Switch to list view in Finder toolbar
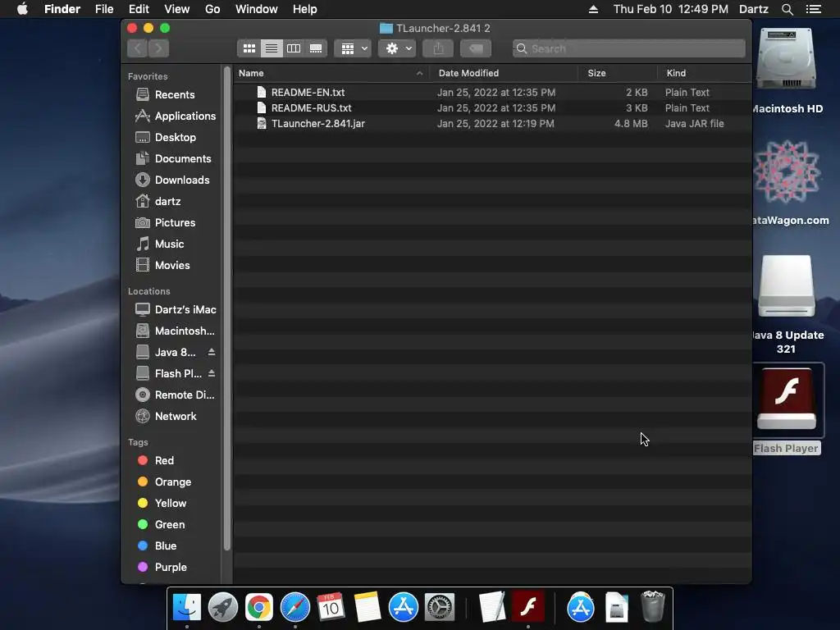Screen dimensions: 840x630 pyautogui.click(x=272, y=48)
